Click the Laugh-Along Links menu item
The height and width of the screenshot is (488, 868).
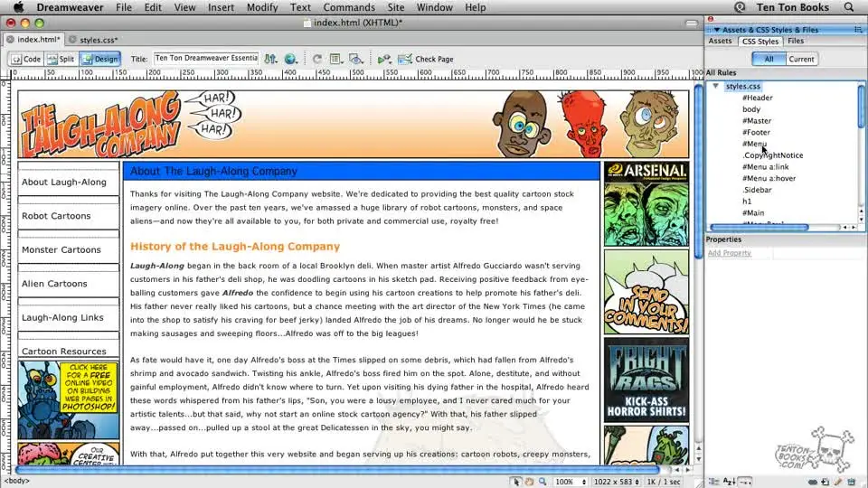[62, 317]
